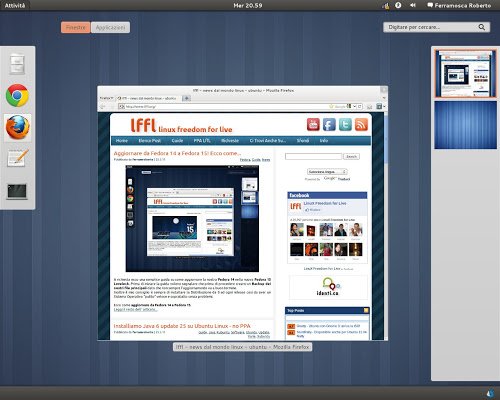The height and width of the screenshot is (400, 500).
Task: Click the Firefox back arrow button
Action: (x=103, y=106)
